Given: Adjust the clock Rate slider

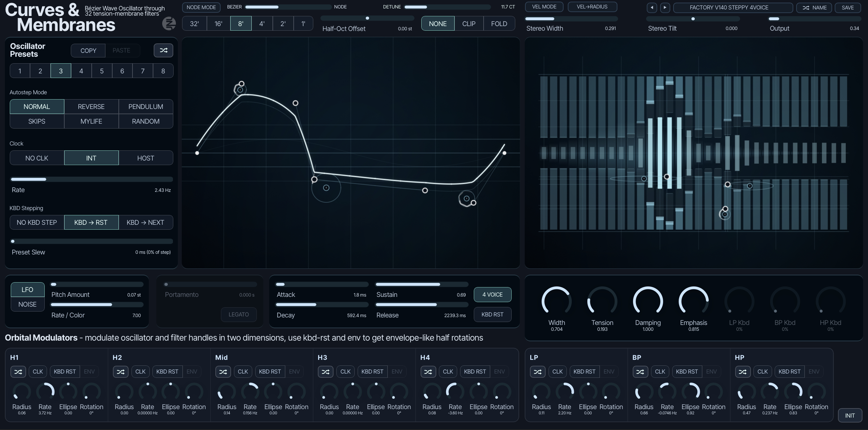Looking at the screenshot, I should point(92,179).
